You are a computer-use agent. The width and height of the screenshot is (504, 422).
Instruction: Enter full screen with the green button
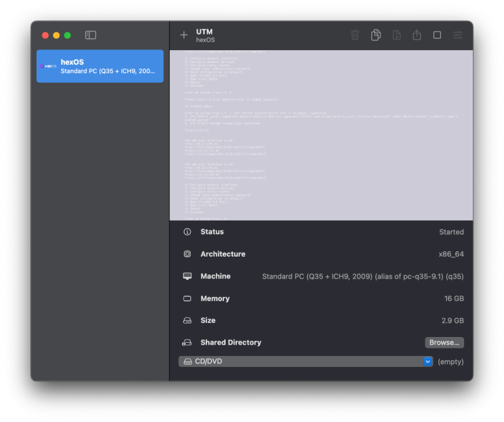coord(67,35)
